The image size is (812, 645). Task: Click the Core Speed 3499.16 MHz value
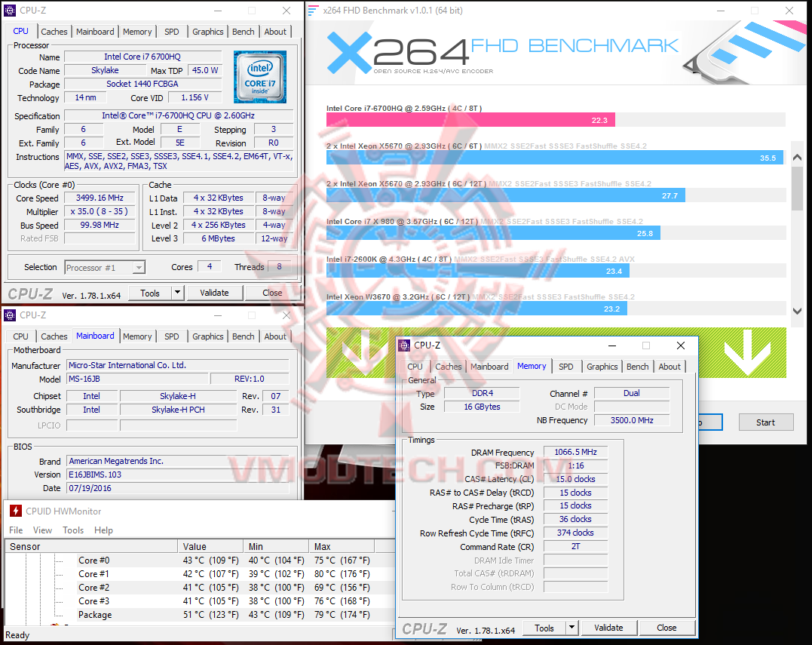click(100, 198)
